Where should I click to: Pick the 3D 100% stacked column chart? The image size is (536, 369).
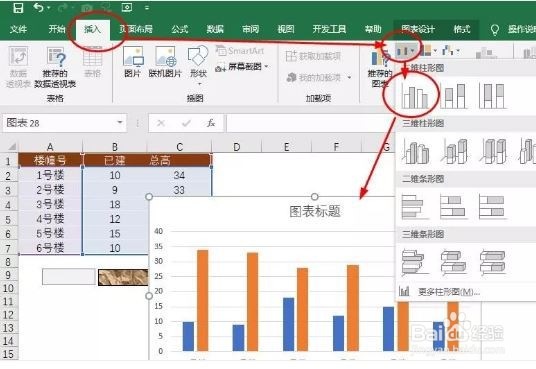point(493,151)
